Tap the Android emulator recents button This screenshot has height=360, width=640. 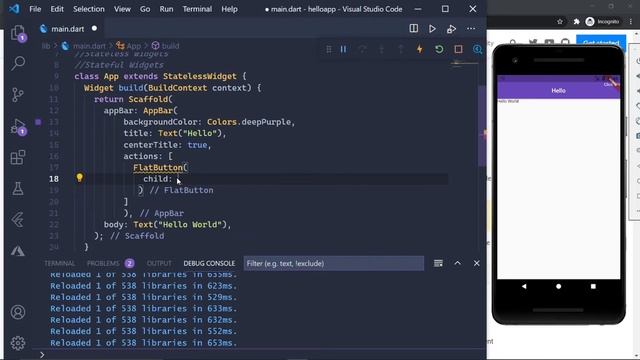[x=593, y=287]
